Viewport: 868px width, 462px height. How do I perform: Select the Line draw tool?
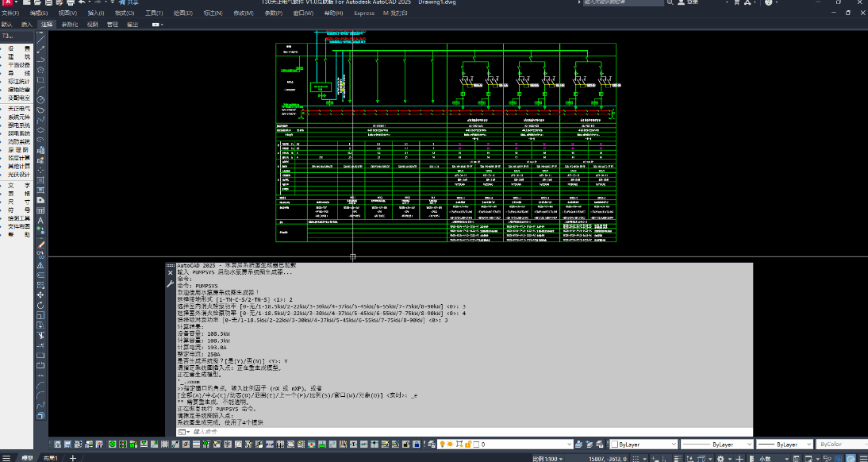point(40,39)
